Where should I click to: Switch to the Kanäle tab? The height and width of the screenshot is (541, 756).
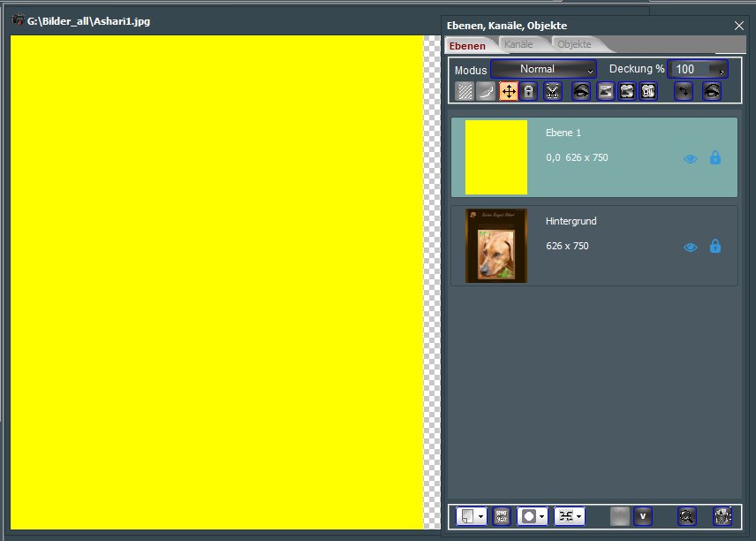[x=519, y=44]
